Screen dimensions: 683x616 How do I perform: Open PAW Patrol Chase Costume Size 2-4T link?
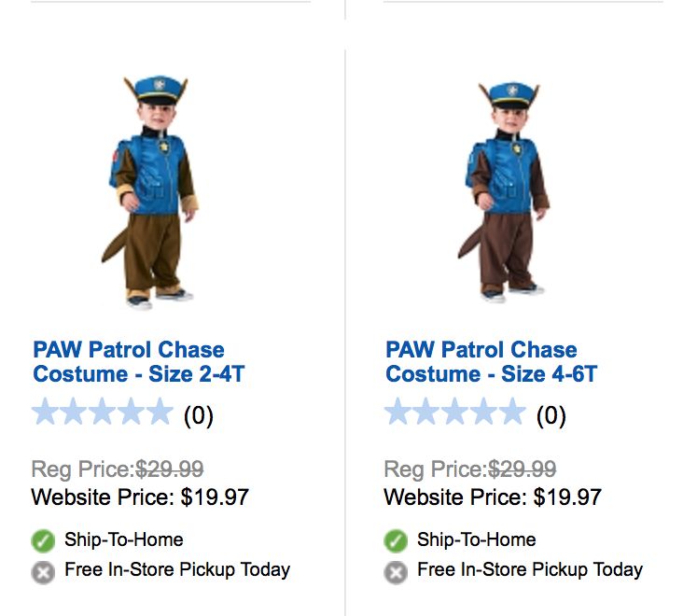click(x=138, y=362)
